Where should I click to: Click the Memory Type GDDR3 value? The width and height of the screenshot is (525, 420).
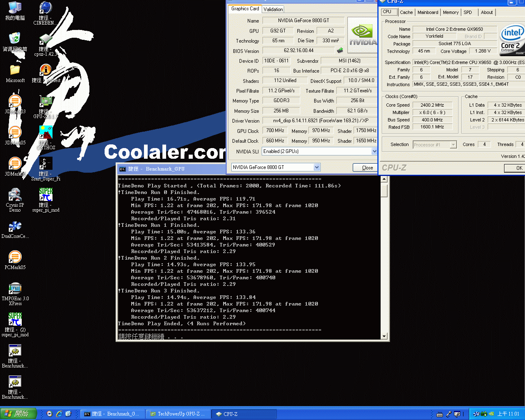(x=281, y=100)
